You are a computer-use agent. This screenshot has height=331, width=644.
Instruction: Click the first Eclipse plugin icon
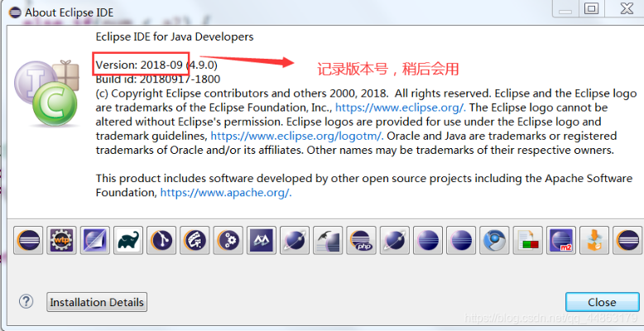28,240
